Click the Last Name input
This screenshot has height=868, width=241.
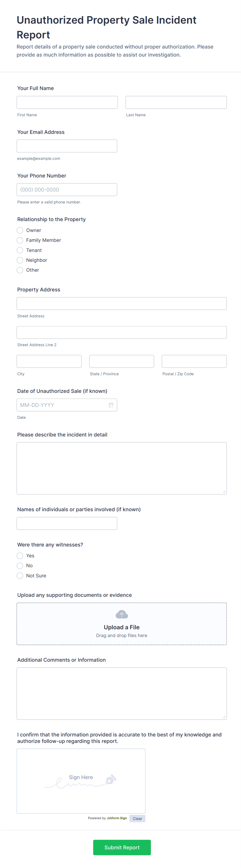pyautogui.click(x=176, y=102)
